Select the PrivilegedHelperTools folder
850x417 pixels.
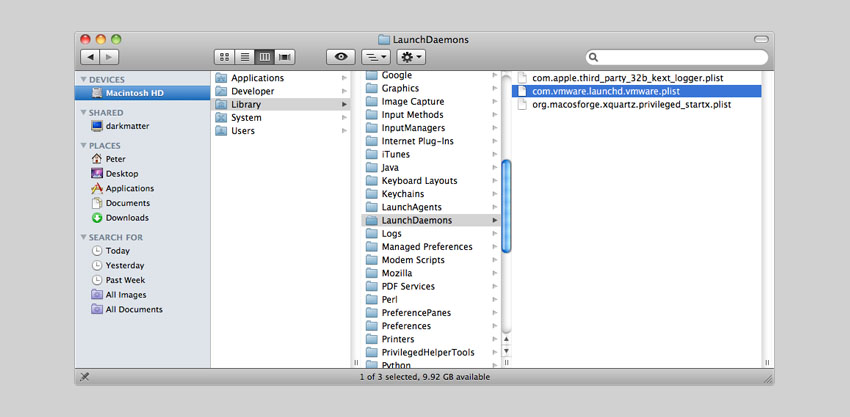431,352
